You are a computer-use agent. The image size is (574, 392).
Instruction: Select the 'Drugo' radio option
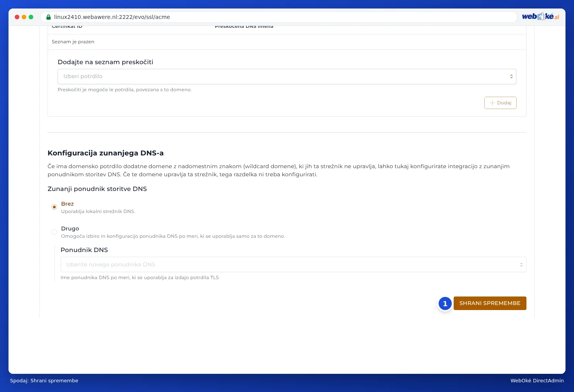click(54, 232)
